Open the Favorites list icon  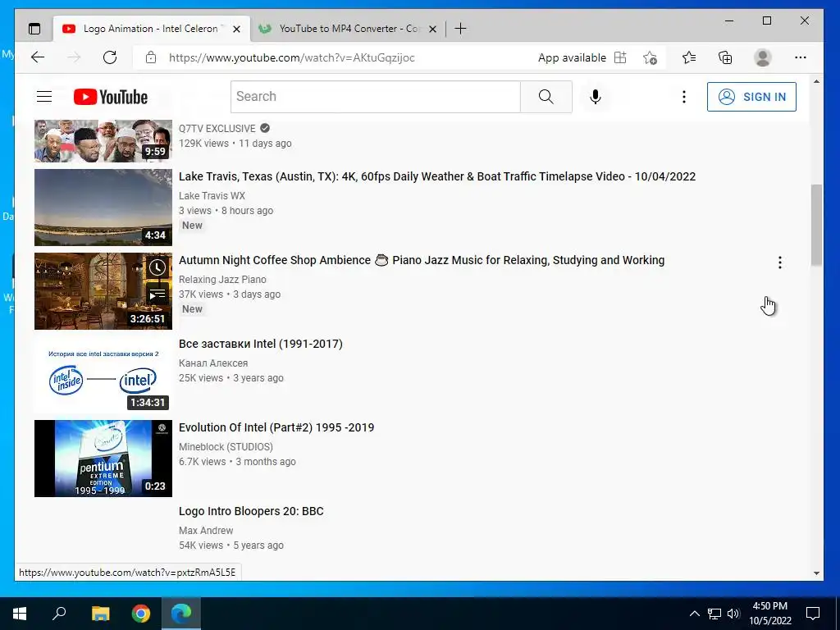click(689, 57)
